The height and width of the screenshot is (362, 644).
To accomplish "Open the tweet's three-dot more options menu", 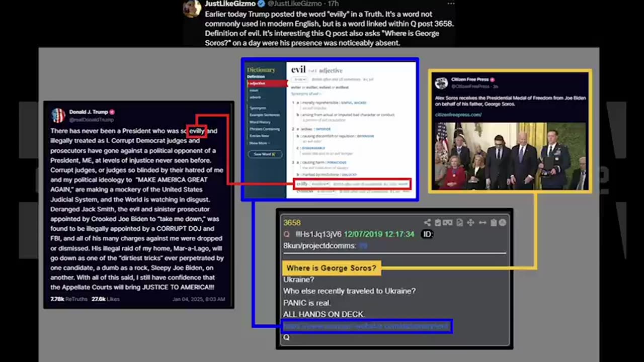I will click(451, 4).
